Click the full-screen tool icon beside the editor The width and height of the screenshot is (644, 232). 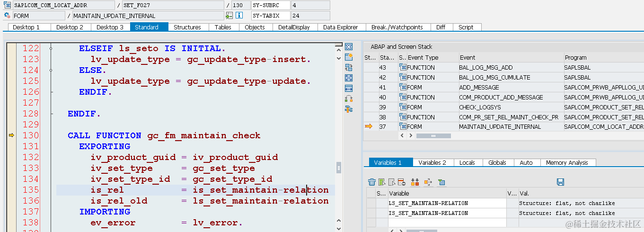point(349,78)
